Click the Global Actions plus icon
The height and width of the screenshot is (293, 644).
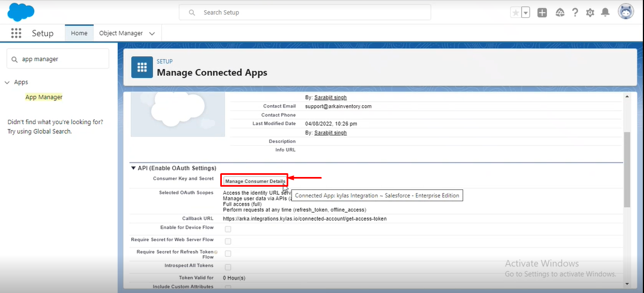tap(542, 13)
